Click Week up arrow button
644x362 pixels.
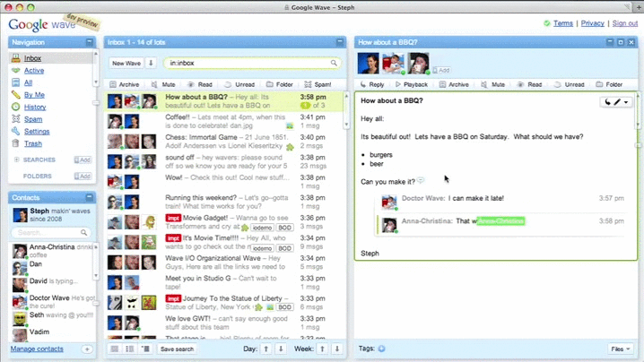click(322, 349)
